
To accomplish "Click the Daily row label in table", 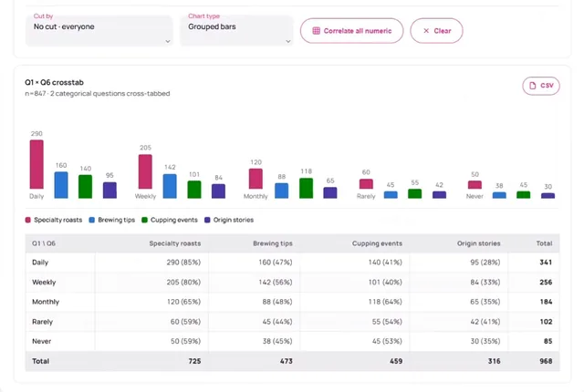I will click(x=40, y=263).
